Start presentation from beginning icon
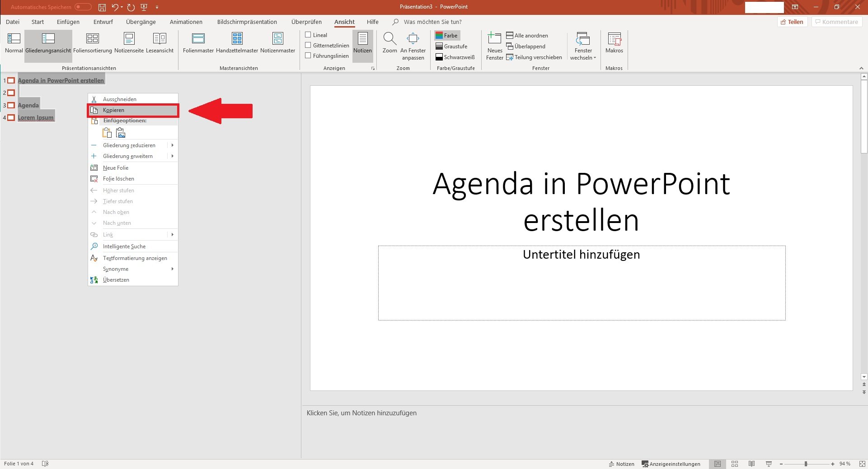The image size is (868, 469). 144,7
